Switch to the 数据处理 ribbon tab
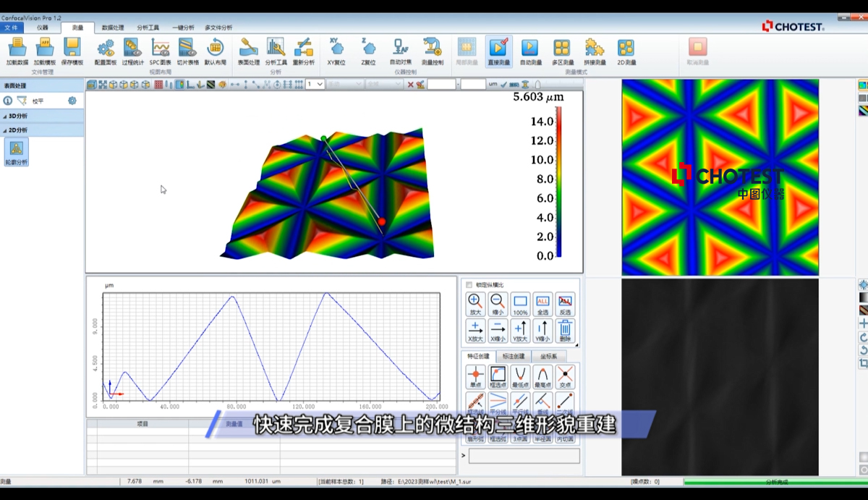 point(112,27)
